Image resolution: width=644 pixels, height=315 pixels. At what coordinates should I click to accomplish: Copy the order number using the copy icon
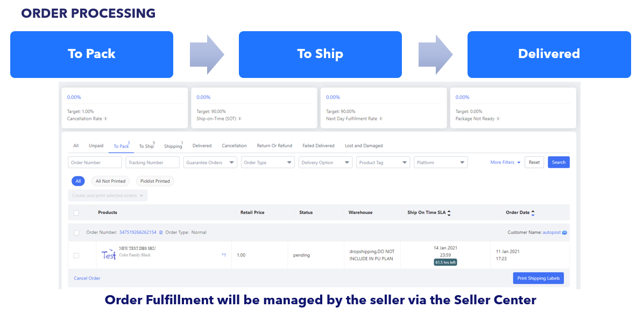point(161,233)
